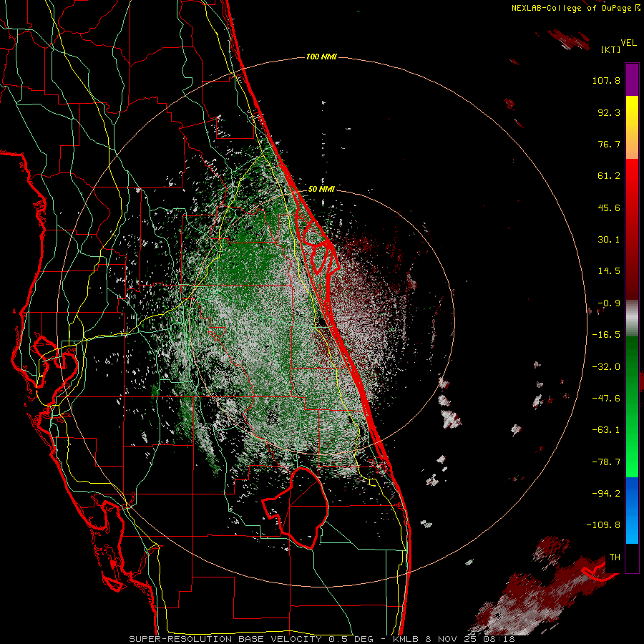Select the 92.3 scale value

pos(609,112)
